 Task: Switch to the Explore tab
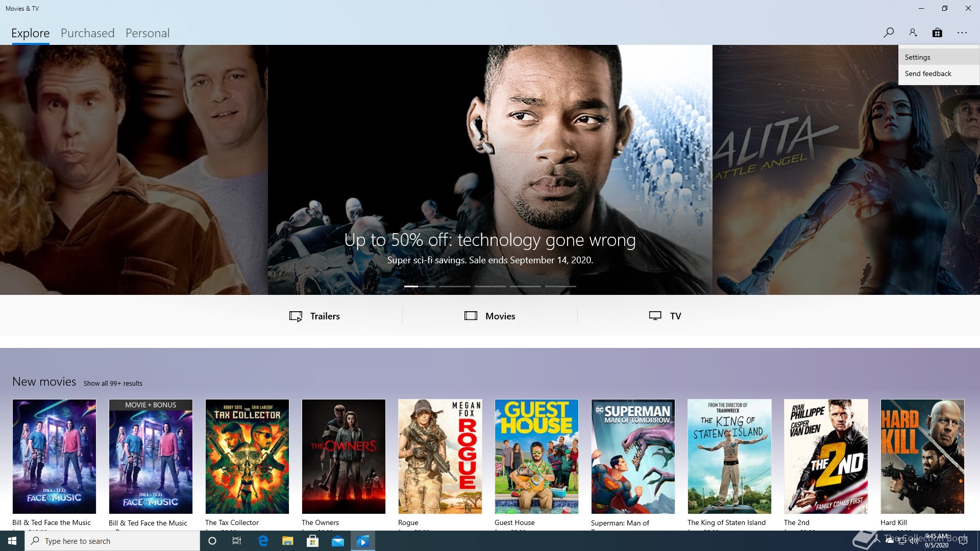coord(31,33)
